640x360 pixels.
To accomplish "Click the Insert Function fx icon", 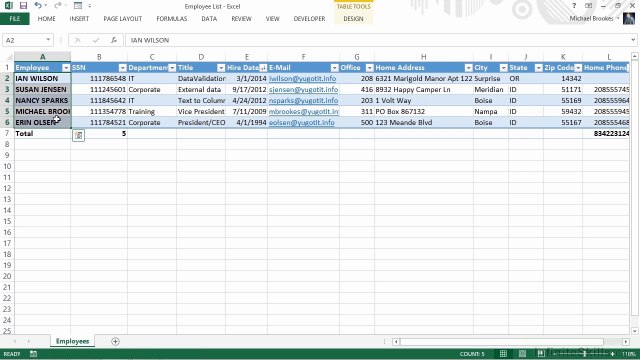I will 114,40.
